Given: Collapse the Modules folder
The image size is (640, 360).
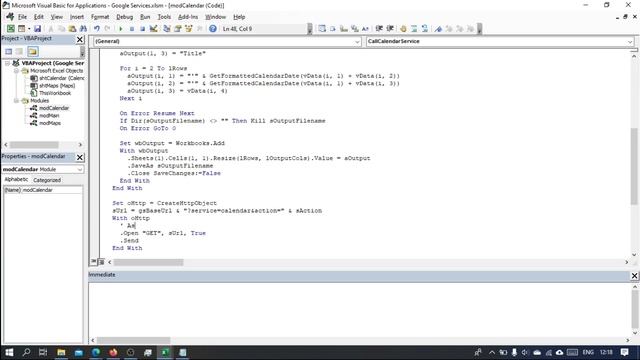Looking at the screenshot, I should click(x=16, y=100).
